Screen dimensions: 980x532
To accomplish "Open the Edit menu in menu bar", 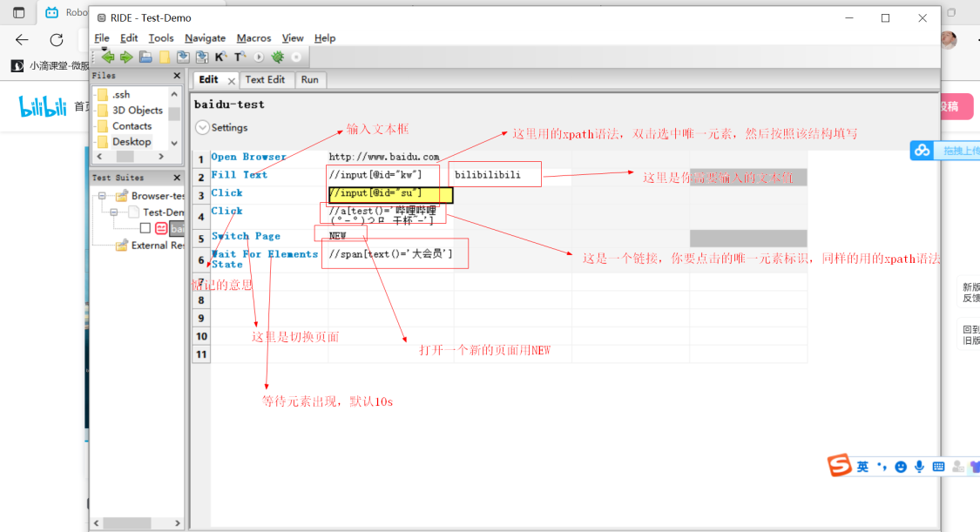I will pyautogui.click(x=129, y=38).
